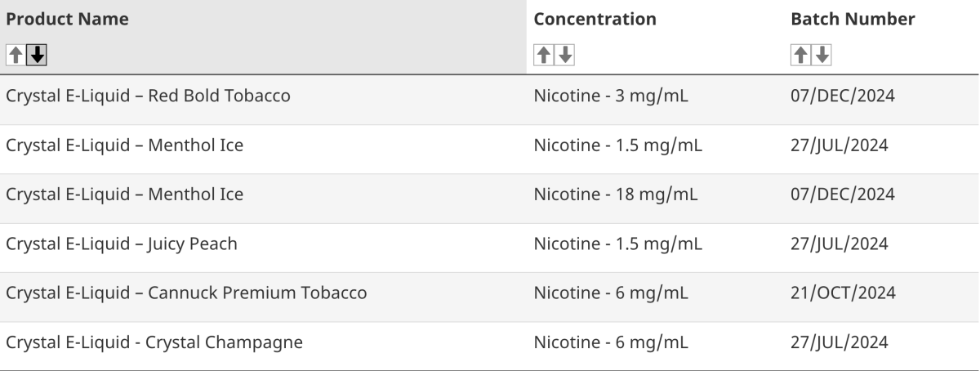Click the 21/OCT/2024 batch number cell
This screenshot has height=371, width=980.
[843, 293]
